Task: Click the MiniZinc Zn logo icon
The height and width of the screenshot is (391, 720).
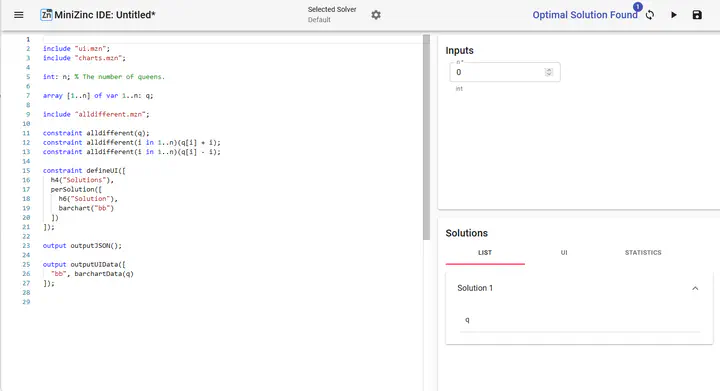Action: 46,15
